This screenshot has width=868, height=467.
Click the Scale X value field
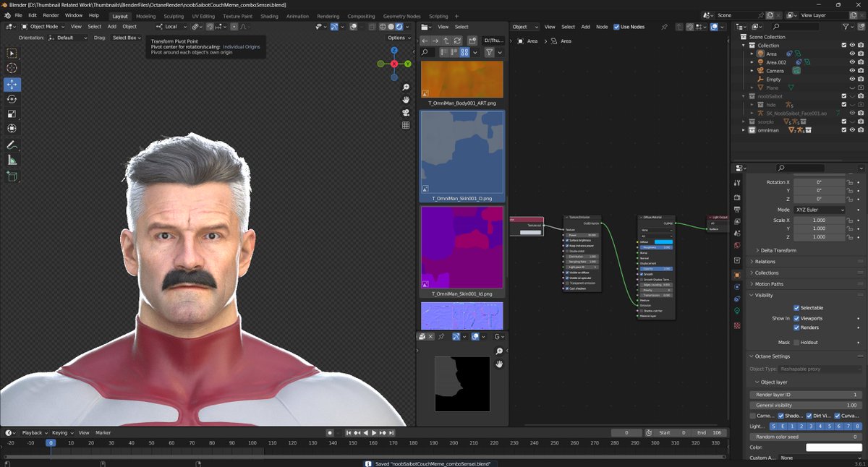(820, 220)
